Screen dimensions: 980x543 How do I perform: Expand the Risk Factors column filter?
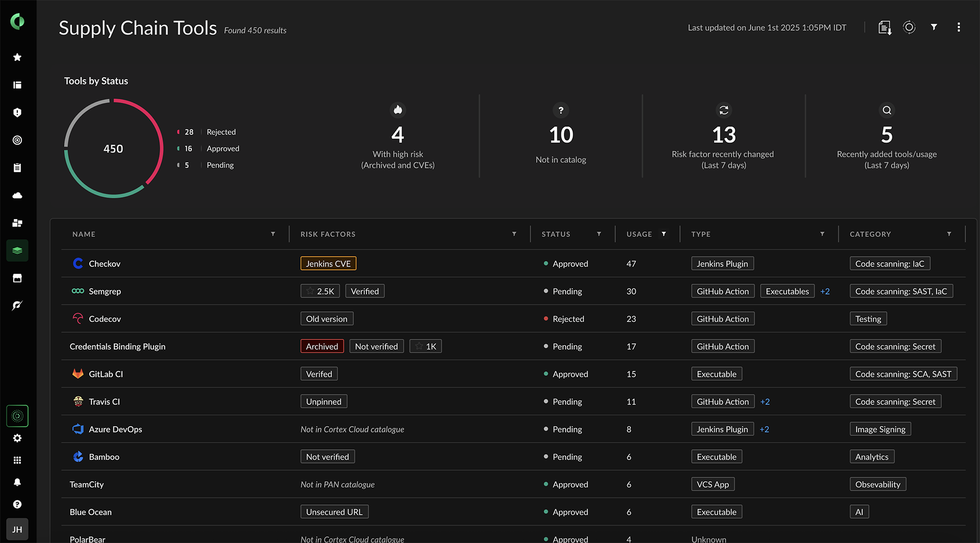(514, 234)
